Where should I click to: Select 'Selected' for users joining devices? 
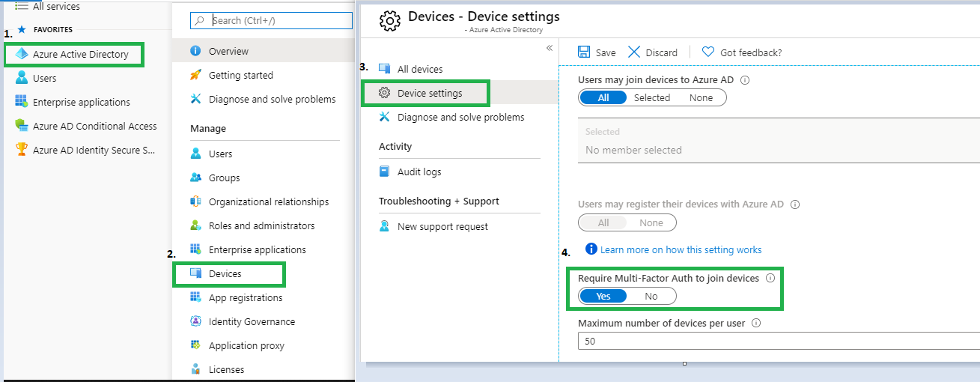coord(651,97)
